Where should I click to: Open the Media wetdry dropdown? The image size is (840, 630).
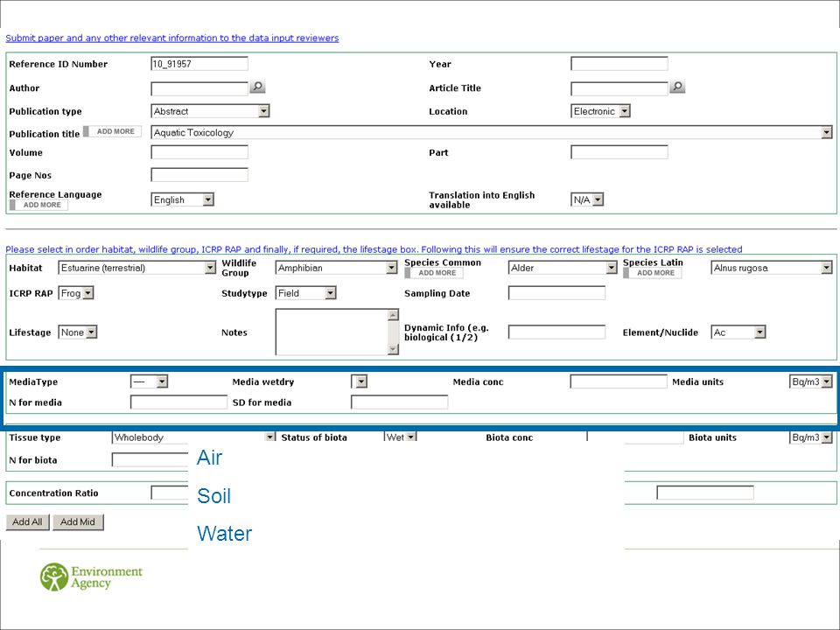pos(360,381)
